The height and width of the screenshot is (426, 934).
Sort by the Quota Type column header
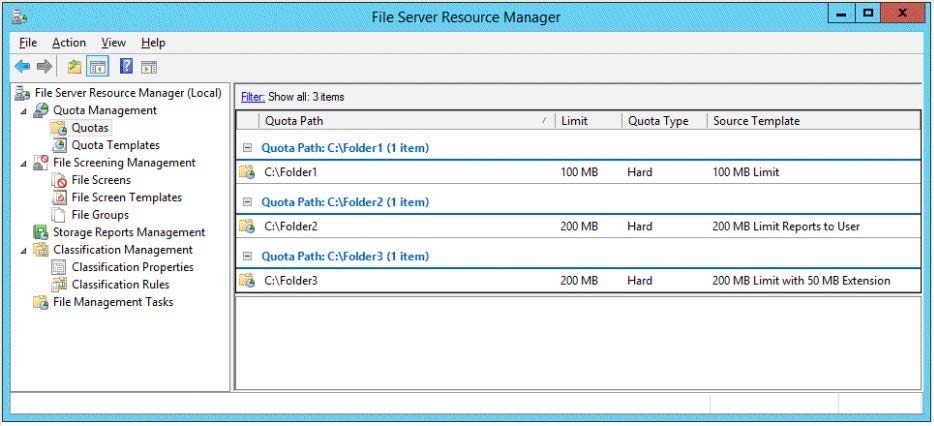(x=664, y=121)
